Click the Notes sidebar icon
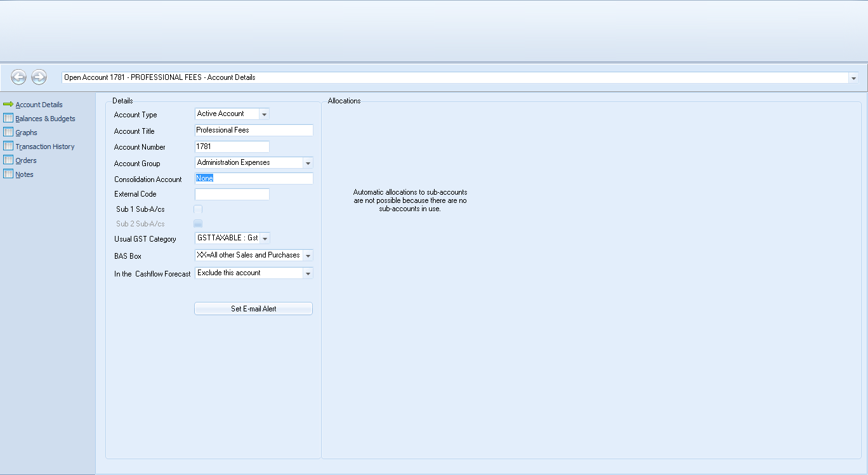 (8, 174)
